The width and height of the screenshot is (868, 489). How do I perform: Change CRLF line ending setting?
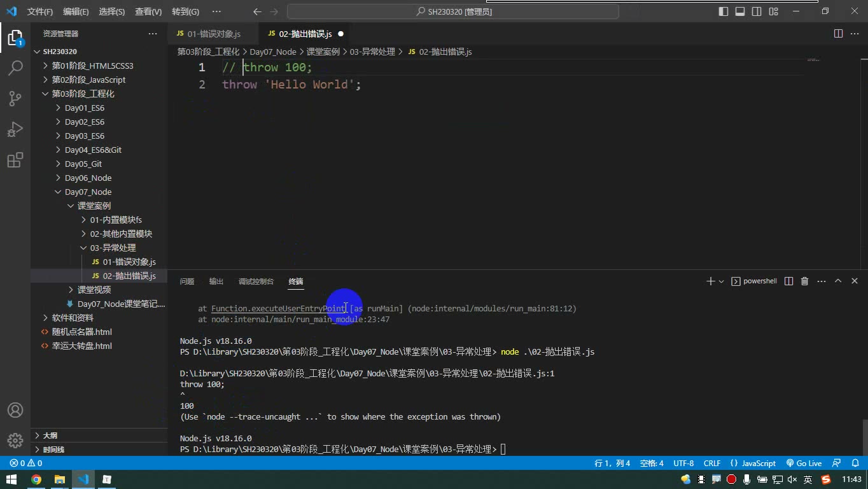[x=712, y=464]
